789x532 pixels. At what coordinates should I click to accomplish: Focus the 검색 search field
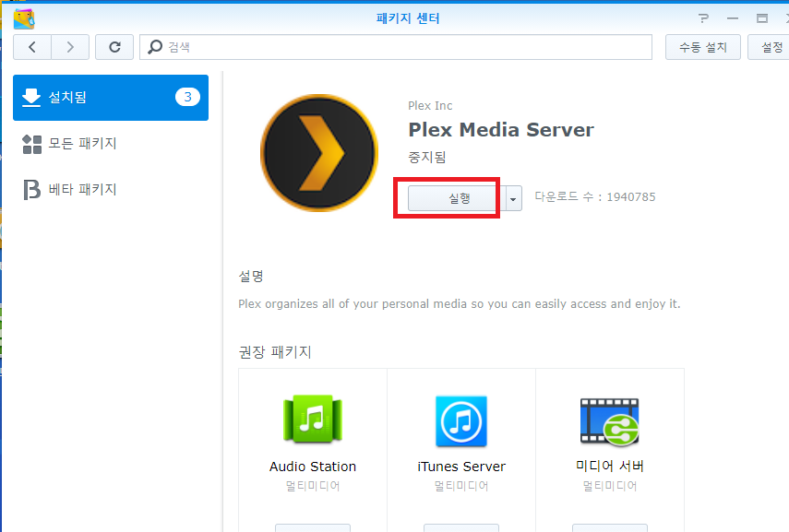[x=396, y=47]
